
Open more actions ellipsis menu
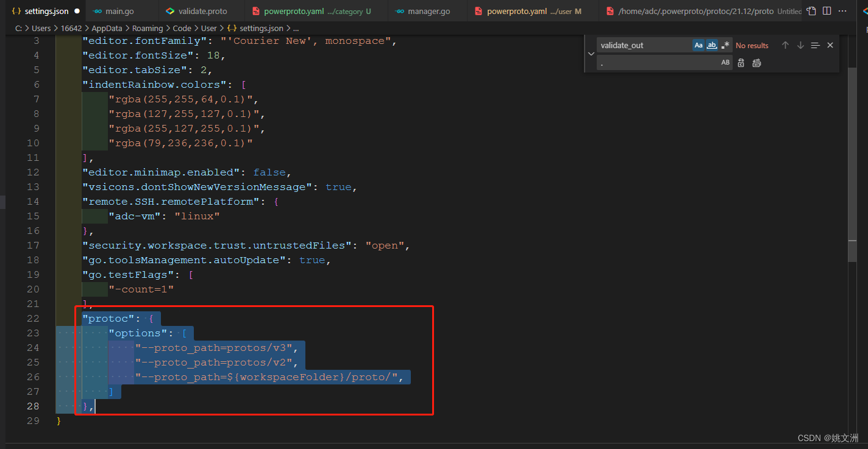click(x=843, y=10)
